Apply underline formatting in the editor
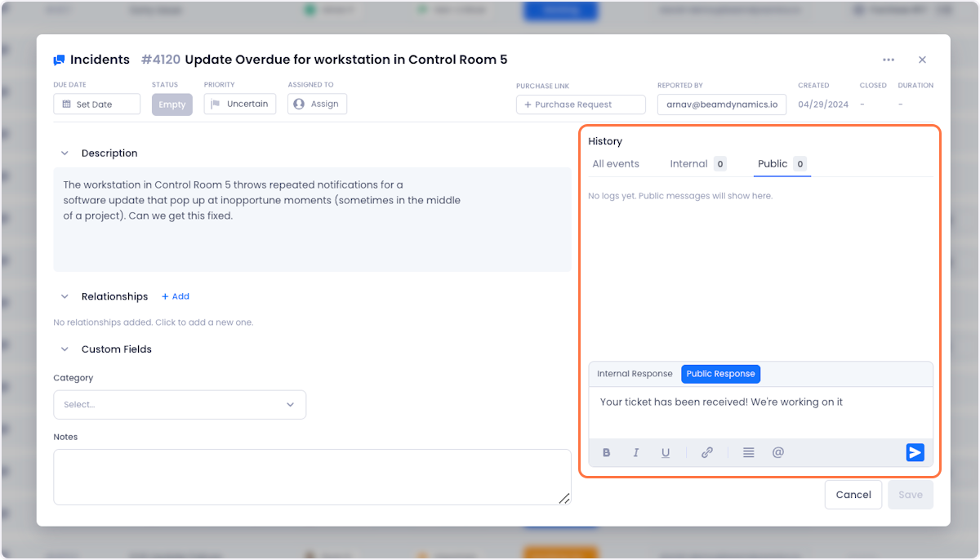This screenshot has height=560, width=980. [x=666, y=452]
